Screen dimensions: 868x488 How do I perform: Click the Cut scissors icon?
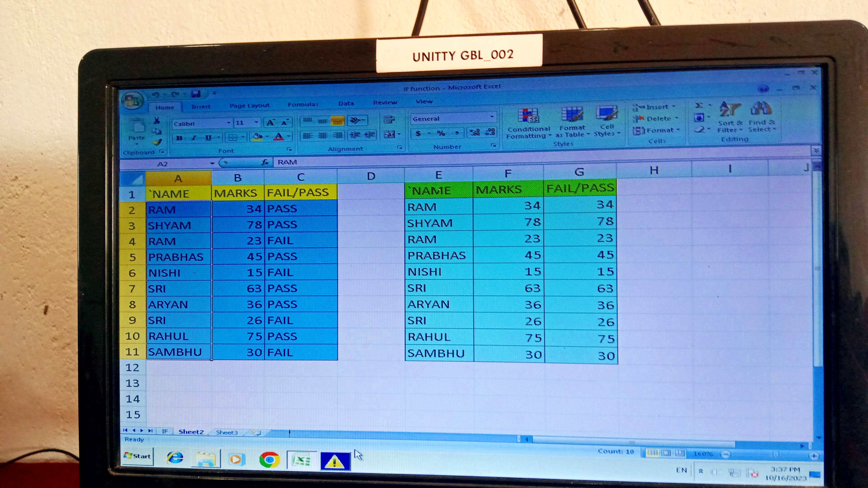(x=157, y=120)
